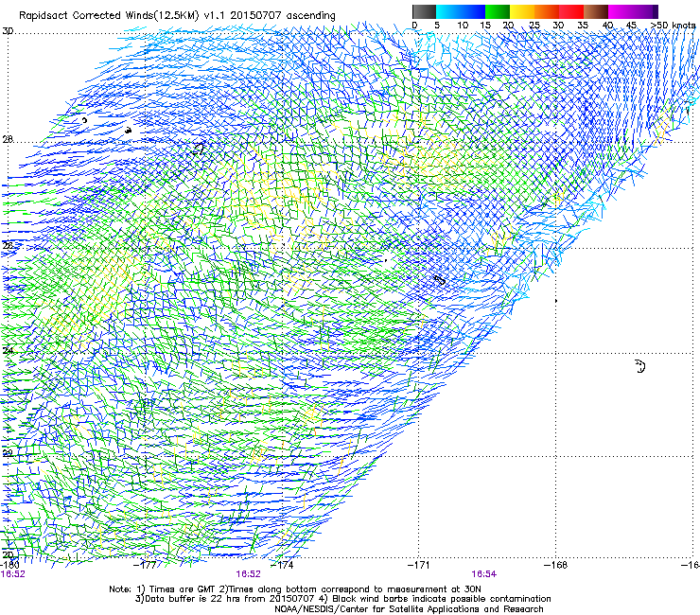Pick the red 30–35 knots legend swatch
The height and width of the screenshot is (615, 700).
pyautogui.click(x=571, y=11)
